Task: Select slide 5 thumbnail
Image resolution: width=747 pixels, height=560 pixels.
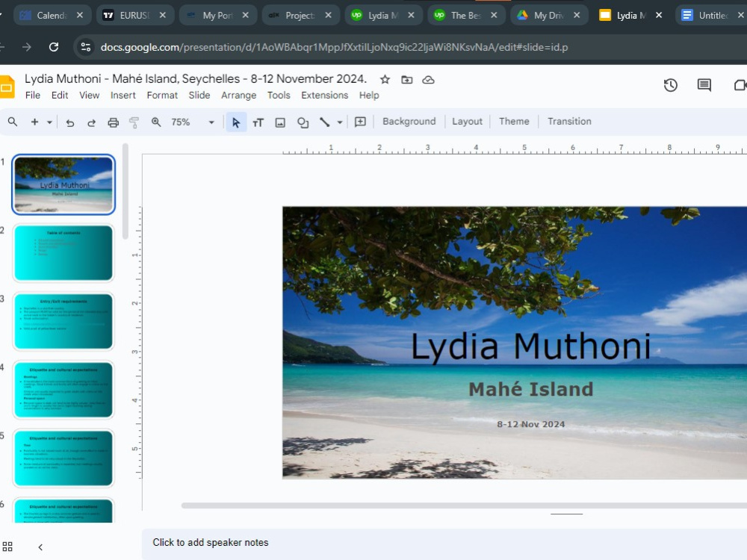Action: point(63,458)
